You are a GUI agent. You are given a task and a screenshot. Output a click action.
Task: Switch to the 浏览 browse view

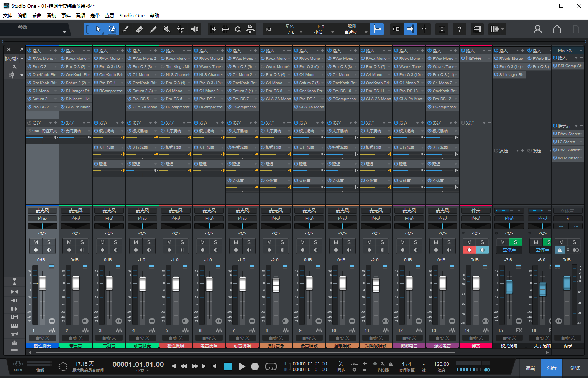coord(575,367)
